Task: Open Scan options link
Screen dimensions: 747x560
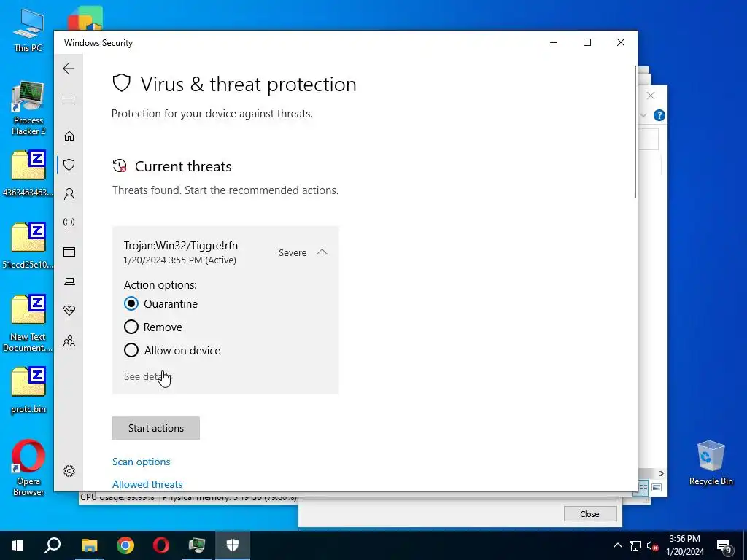Action: 141,462
